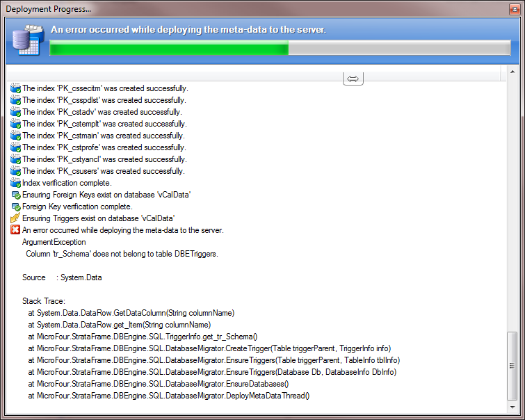The width and height of the screenshot is (525, 420).
Task: Click the Ensuring Foreign Keys icon
Action: [x=15, y=195]
